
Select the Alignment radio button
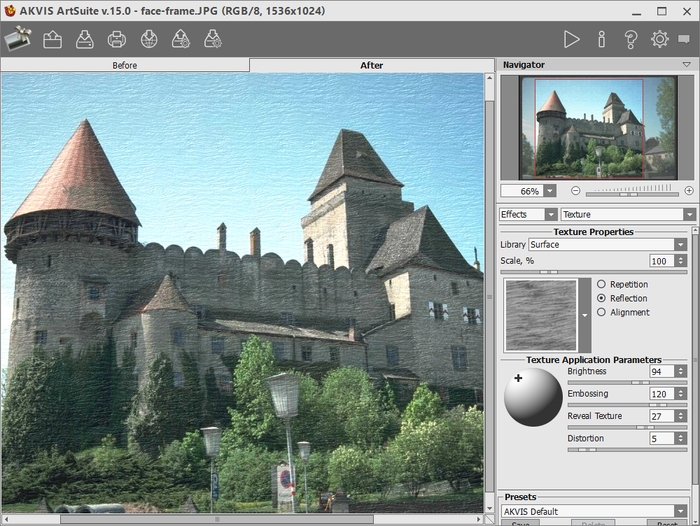(x=601, y=312)
